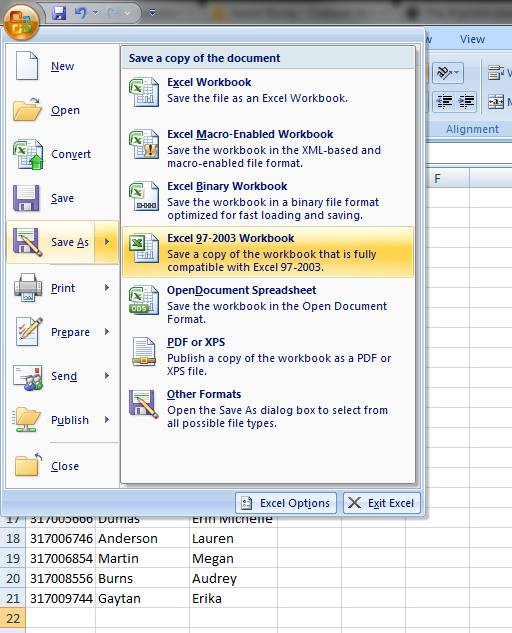The height and width of the screenshot is (633, 512).
Task: Choose the Save menu entry label
Action: pos(63,198)
